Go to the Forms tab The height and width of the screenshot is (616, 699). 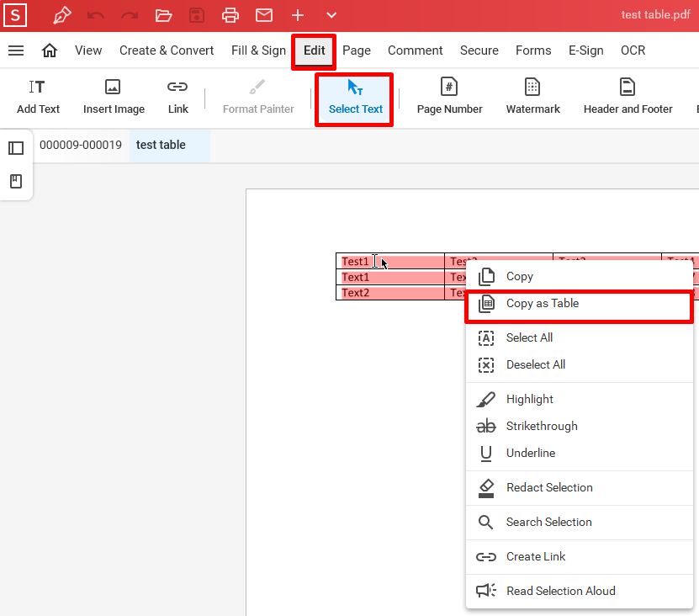pyautogui.click(x=533, y=50)
